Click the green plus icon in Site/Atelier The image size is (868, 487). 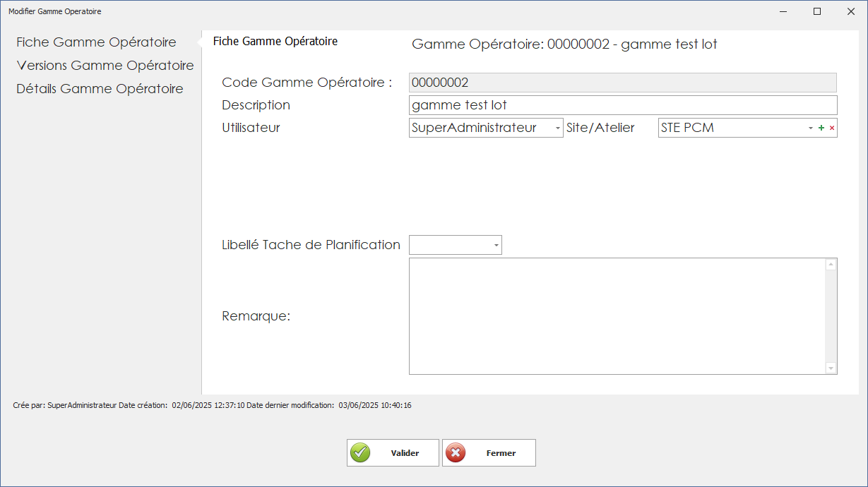821,128
